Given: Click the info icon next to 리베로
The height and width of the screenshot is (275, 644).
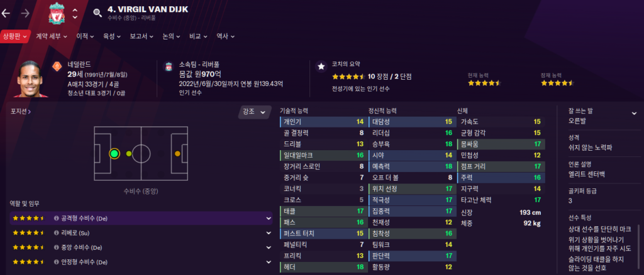Looking at the screenshot, I should pyautogui.click(x=56, y=233).
